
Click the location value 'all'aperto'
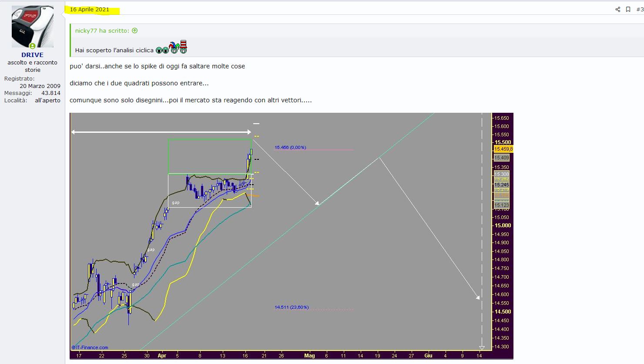47,100
